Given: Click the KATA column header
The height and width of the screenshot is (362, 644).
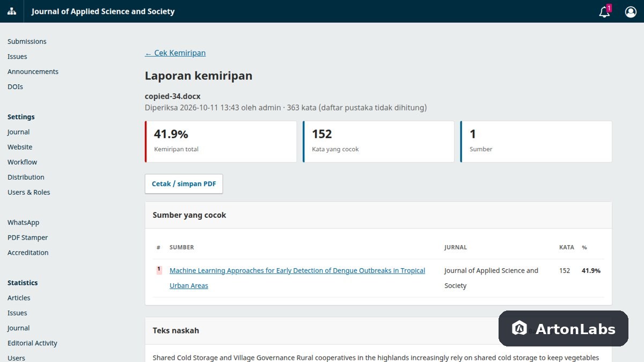Looking at the screenshot, I should [567, 247].
